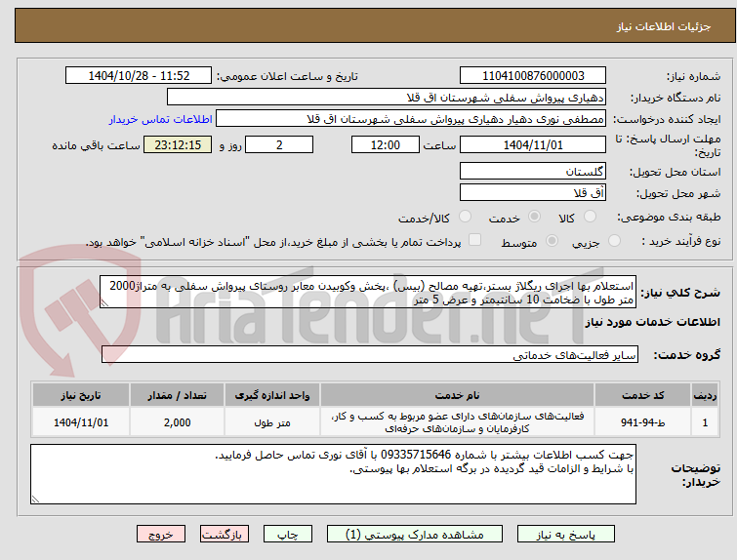Viewport: 737px width, 560px height.
Task: Click the چاپ print button
Action: pos(288,535)
